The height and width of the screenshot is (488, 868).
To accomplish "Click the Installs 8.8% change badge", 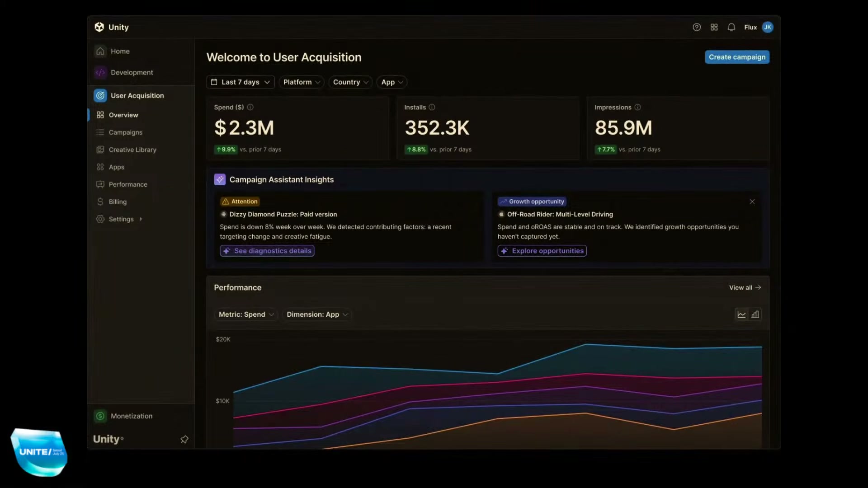I will pos(416,150).
